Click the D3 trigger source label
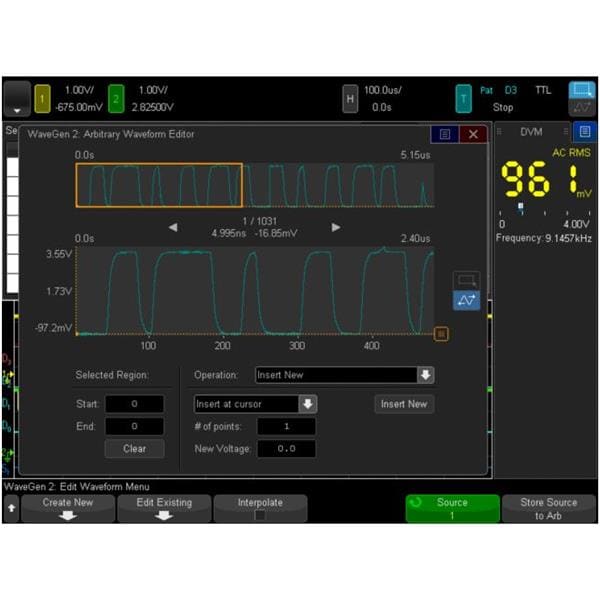The width and height of the screenshot is (600, 600). (x=511, y=90)
